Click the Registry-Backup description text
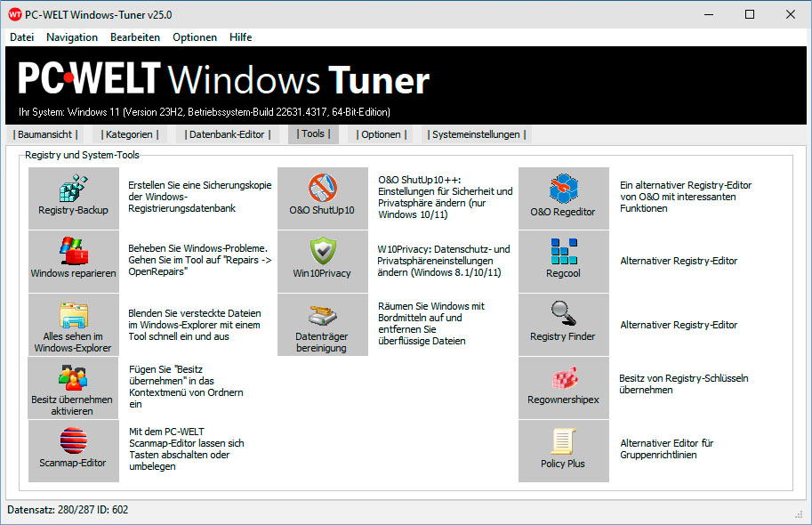The height and width of the screenshot is (525, 812). (x=200, y=197)
